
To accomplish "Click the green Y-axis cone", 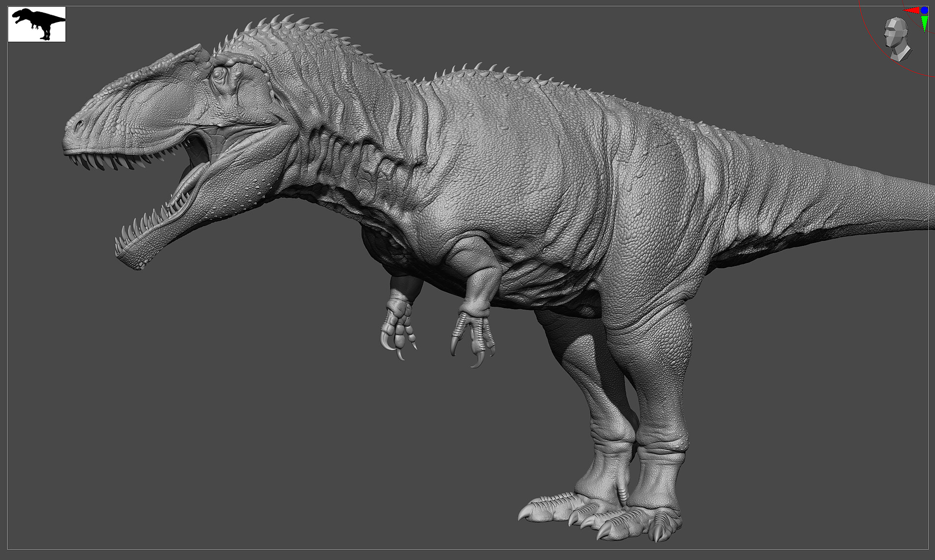I will pyautogui.click(x=924, y=24).
